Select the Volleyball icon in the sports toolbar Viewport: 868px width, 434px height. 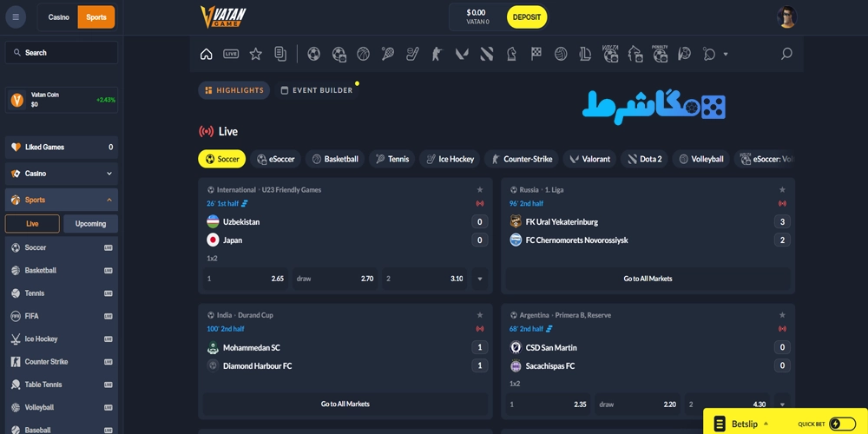coord(561,54)
